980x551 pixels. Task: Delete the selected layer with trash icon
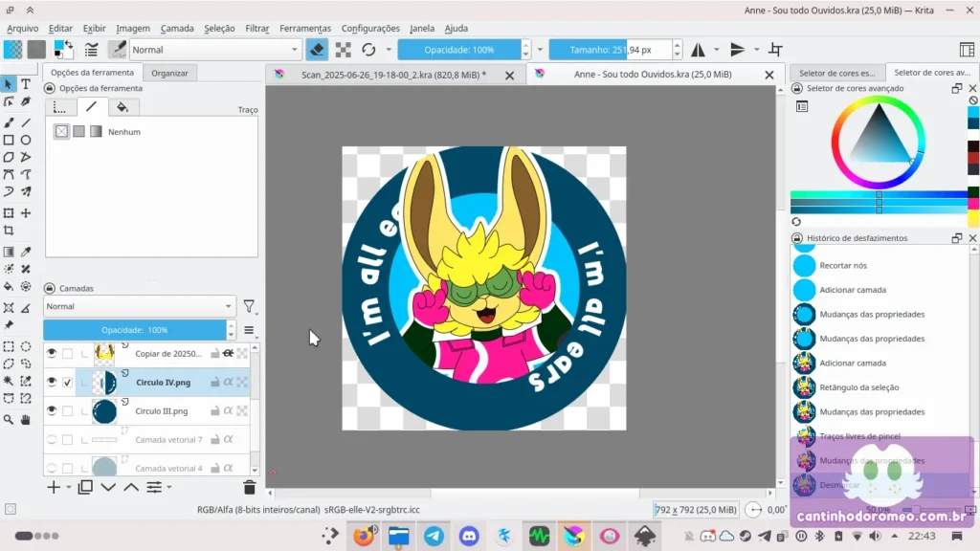pos(250,487)
